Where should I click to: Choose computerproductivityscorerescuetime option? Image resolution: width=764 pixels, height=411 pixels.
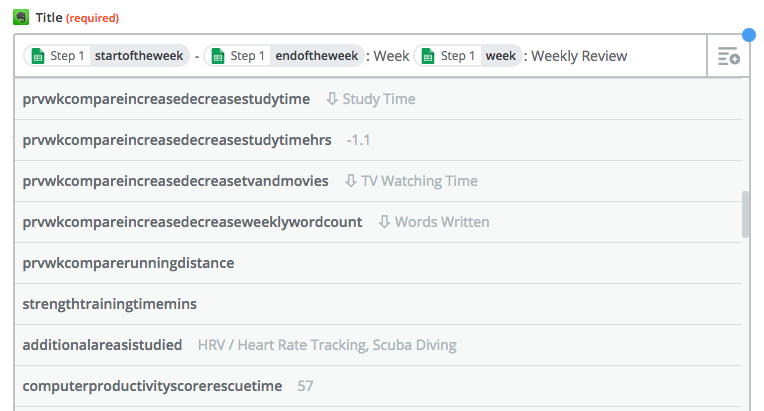(x=152, y=386)
